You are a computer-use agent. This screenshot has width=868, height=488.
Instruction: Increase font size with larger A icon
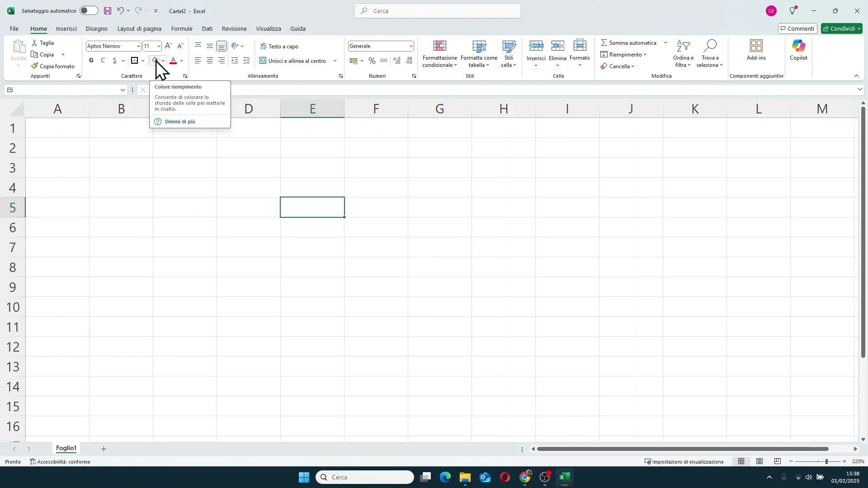(x=168, y=46)
